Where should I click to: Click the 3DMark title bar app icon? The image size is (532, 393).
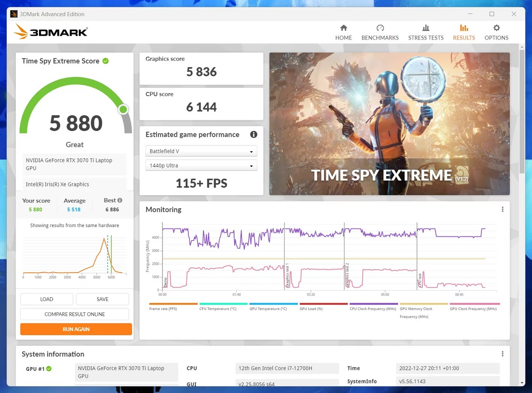coord(14,14)
